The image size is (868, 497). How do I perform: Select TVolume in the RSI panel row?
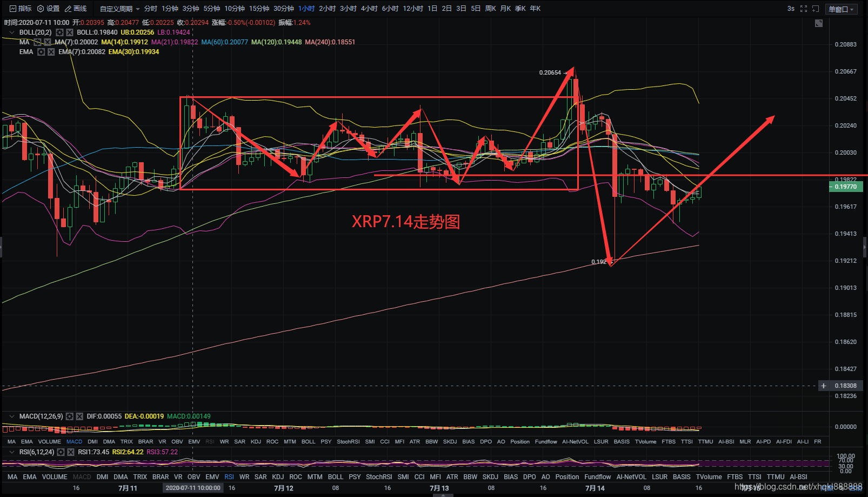tap(709, 477)
